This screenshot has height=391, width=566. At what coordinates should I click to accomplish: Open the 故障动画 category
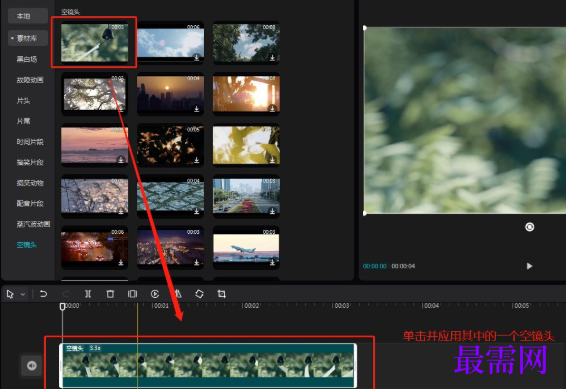coord(30,80)
